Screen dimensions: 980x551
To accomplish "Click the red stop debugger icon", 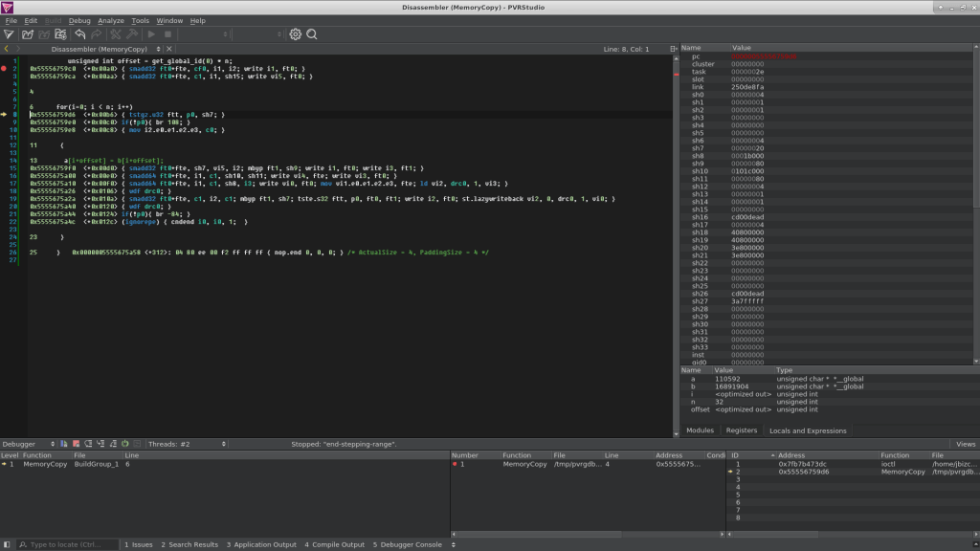I will pyautogui.click(x=77, y=444).
